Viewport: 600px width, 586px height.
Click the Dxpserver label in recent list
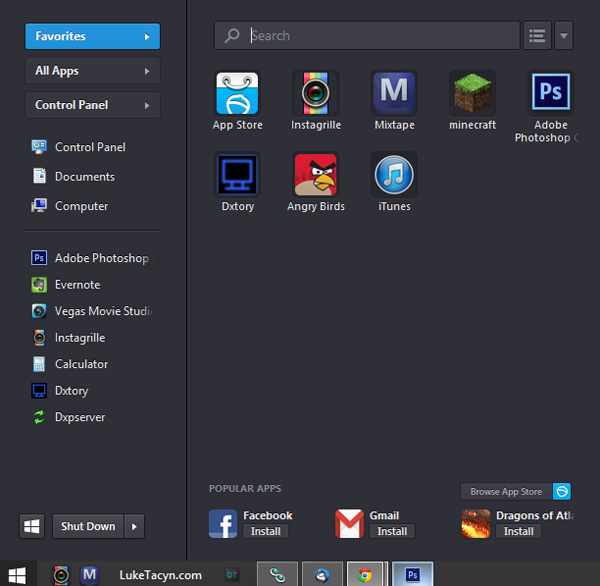click(80, 417)
